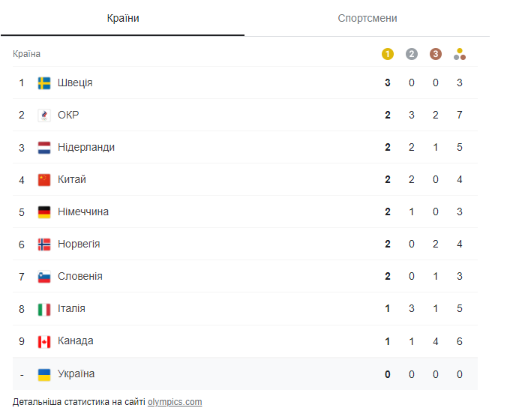Viewport: 507px width, 420px height.
Task: Click the bronze medal column icon
Action: pos(436,54)
